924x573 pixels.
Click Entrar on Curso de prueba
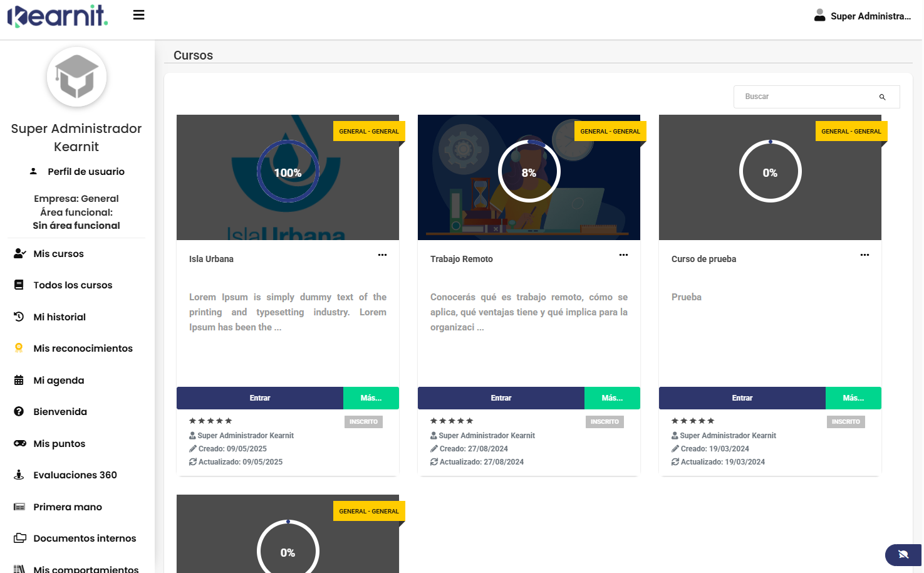pyautogui.click(x=742, y=398)
